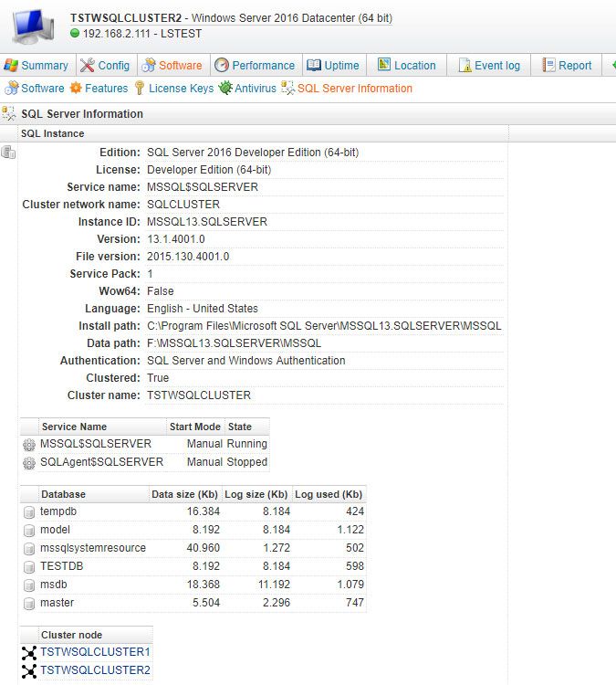Click the green online status indicator
The image size is (616, 685).
coord(75,33)
